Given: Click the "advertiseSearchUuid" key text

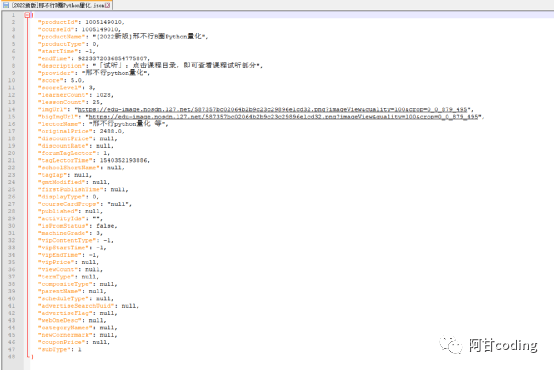Looking at the screenshot, I should coord(77,306).
